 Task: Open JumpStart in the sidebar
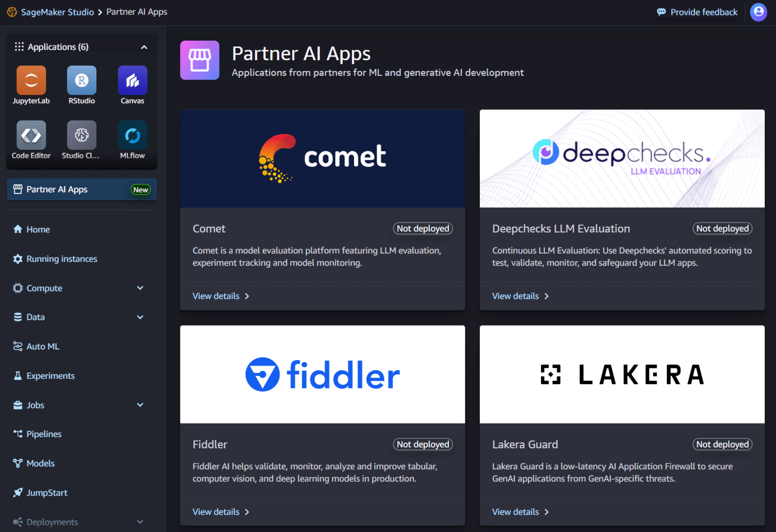[47, 493]
